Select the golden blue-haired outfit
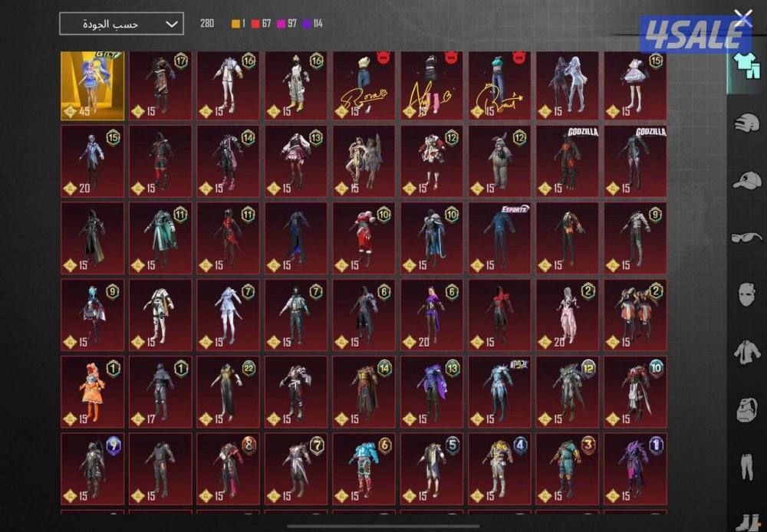Image resolution: width=767 pixels, height=532 pixels. [x=92, y=85]
